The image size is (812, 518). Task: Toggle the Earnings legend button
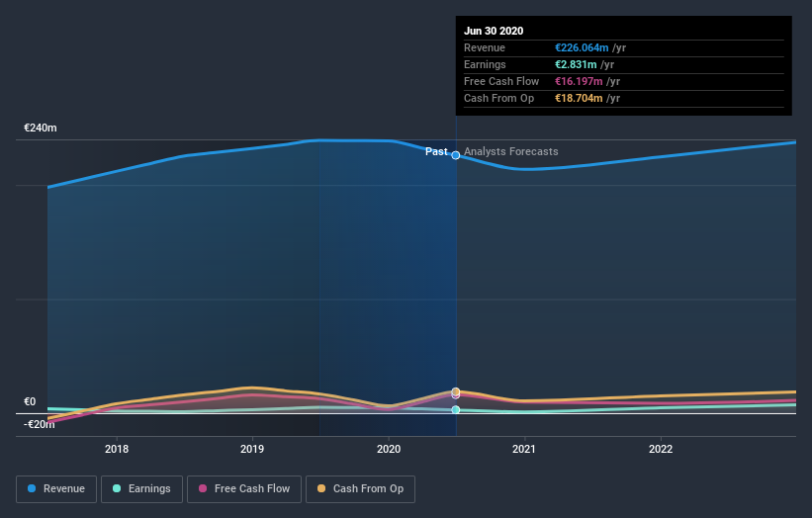click(141, 489)
